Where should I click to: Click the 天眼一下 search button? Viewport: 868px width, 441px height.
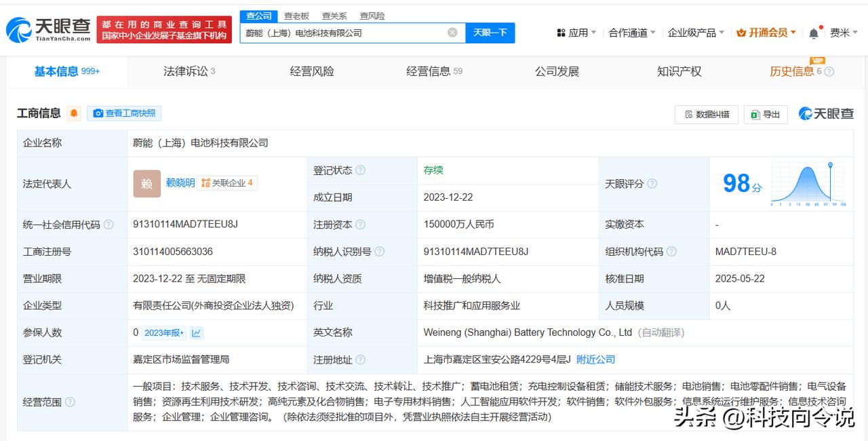point(490,33)
